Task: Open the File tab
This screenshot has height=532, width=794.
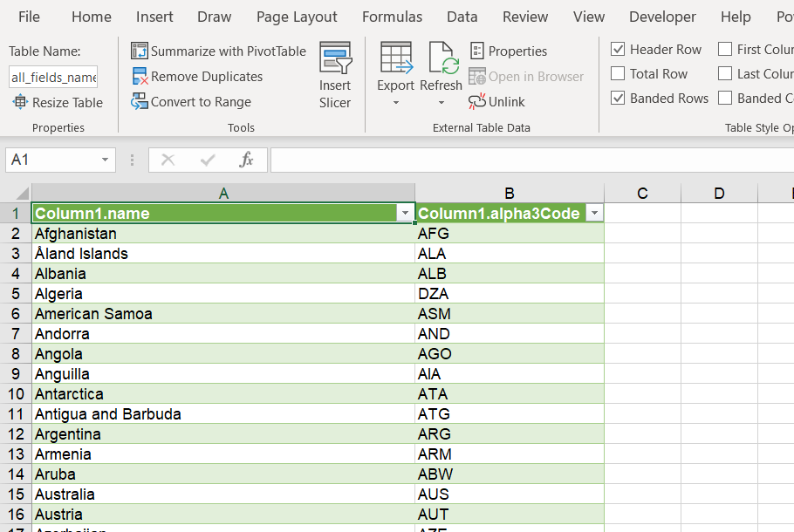Action: (x=29, y=17)
